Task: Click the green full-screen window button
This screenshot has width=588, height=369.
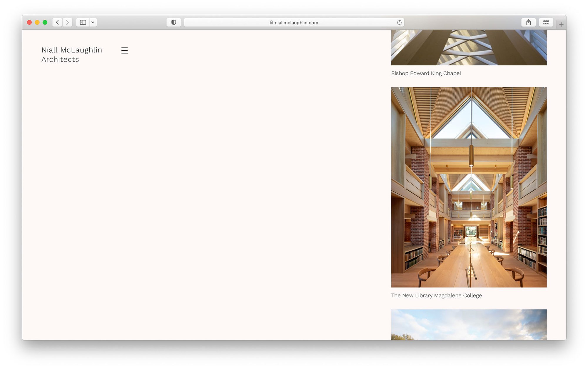Action: click(45, 22)
